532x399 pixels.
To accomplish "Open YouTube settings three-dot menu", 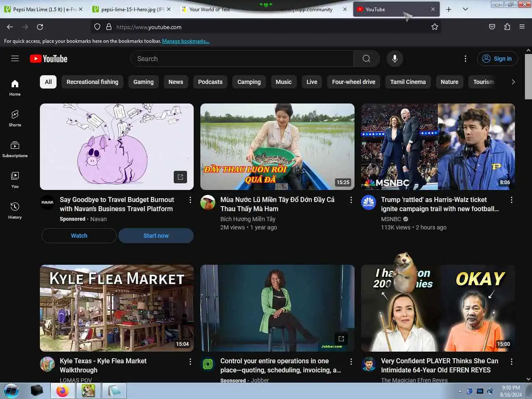I will 465,59.
